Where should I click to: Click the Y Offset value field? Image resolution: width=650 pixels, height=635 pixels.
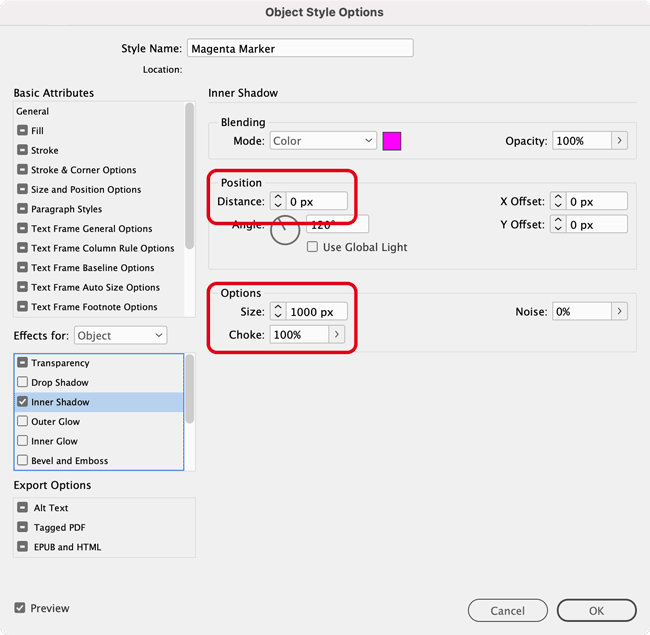click(597, 225)
